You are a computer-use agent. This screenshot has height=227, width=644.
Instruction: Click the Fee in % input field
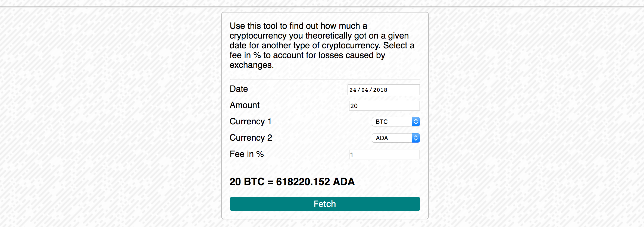tap(384, 155)
